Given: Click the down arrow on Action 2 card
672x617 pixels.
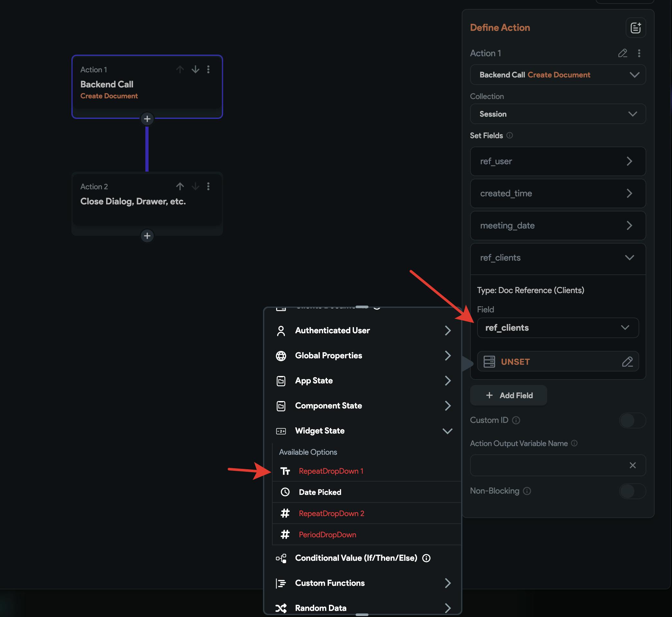Looking at the screenshot, I should click(195, 186).
